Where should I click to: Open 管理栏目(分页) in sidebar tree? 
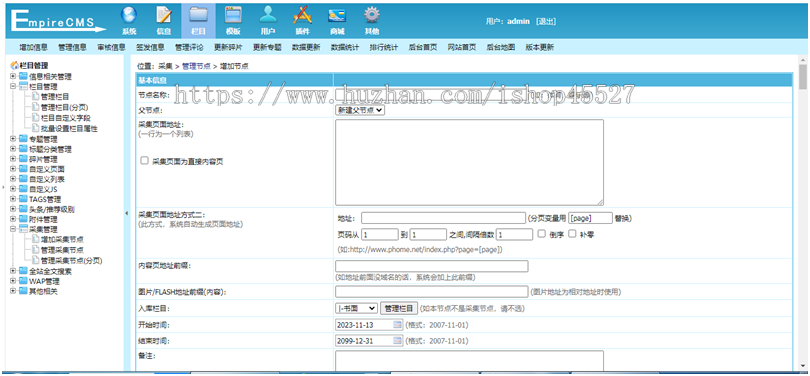coord(65,107)
